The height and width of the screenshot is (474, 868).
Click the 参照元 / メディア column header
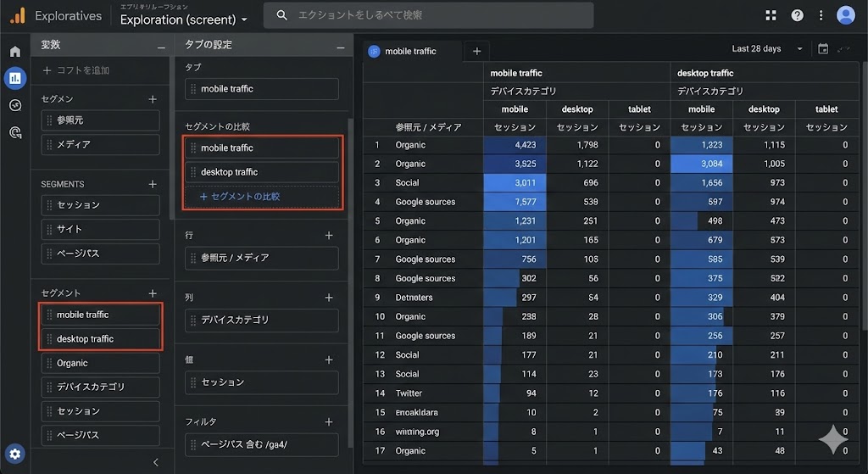pyautogui.click(x=428, y=127)
